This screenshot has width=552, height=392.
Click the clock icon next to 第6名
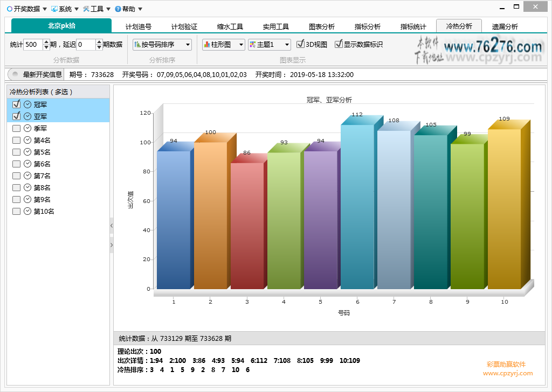27,164
